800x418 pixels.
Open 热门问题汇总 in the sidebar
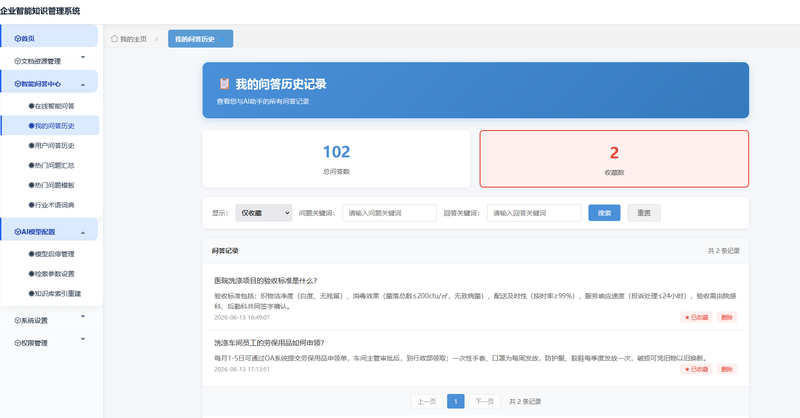(x=51, y=165)
